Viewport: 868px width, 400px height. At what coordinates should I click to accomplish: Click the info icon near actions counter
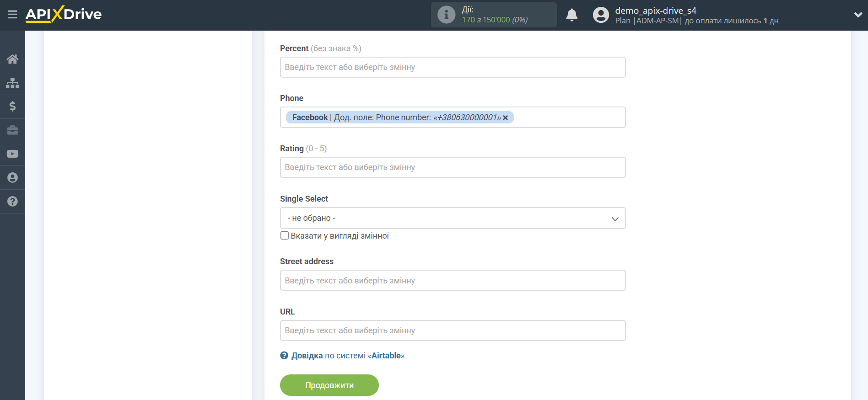[446, 15]
